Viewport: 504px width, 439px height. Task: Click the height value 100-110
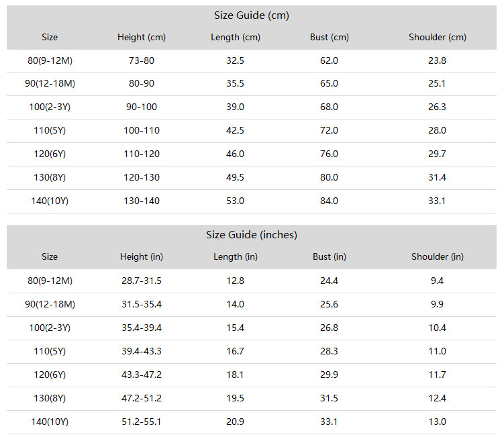(142, 131)
